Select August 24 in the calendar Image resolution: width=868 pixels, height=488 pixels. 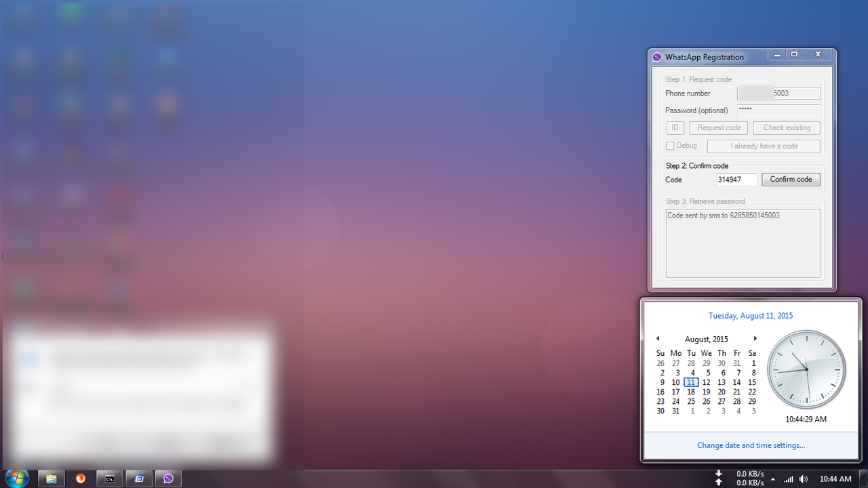tap(676, 401)
